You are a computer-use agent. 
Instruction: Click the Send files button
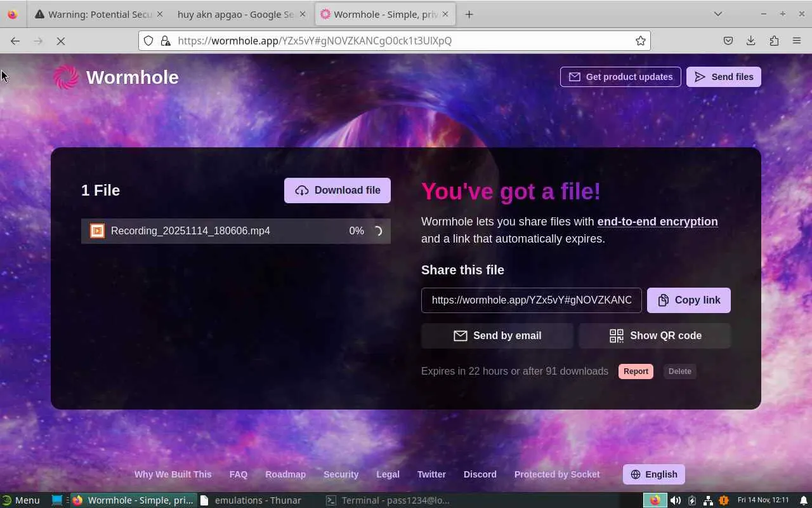pyautogui.click(x=724, y=77)
